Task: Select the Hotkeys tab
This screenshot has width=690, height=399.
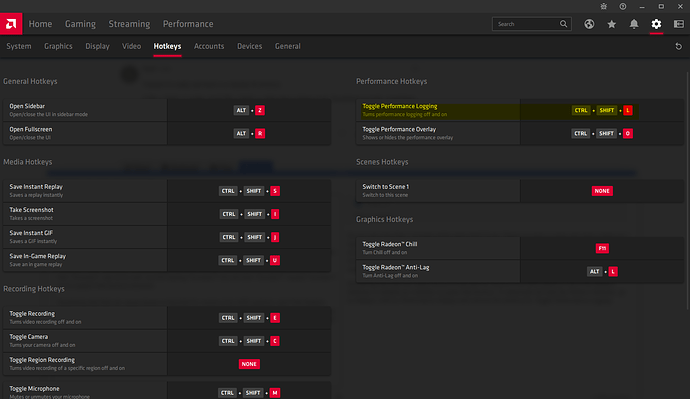Action: tap(167, 46)
